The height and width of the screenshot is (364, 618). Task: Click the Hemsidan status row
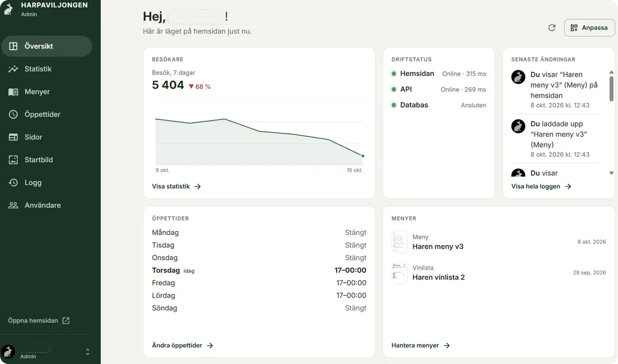point(438,74)
